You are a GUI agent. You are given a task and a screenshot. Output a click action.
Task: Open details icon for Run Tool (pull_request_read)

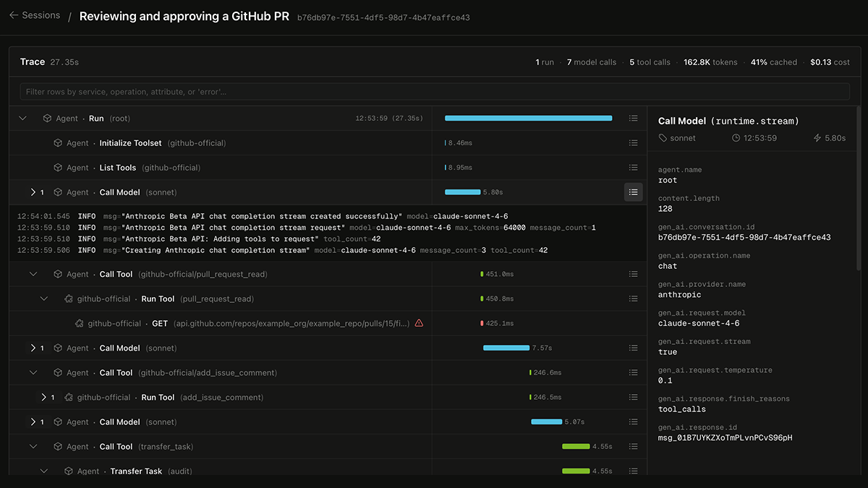pyautogui.click(x=633, y=299)
